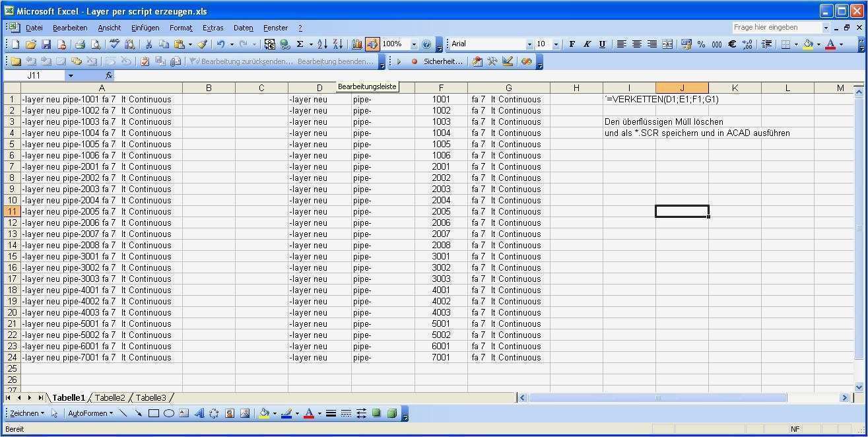Image resolution: width=868 pixels, height=437 pixels.
Task: Insert WordArt from the drawing toolbar
Action: click(x=199, y=413)
